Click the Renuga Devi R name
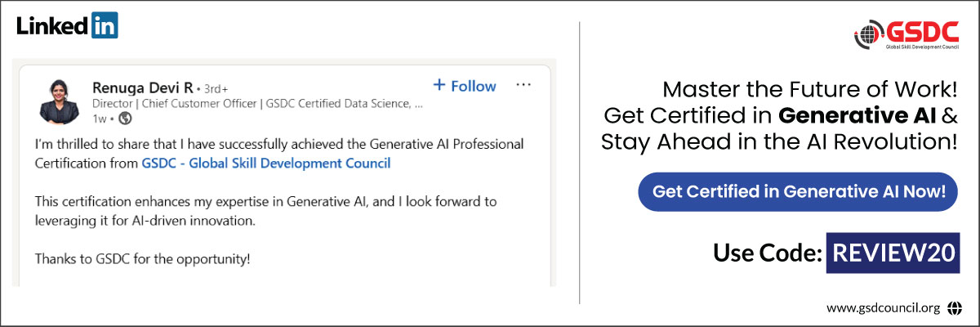The width and height of the screenshot is (980, 327). [x=142, y=87]
